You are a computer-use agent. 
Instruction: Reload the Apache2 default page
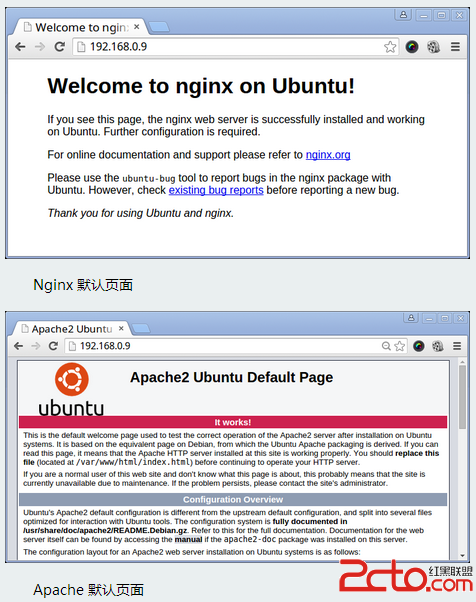click(53, 346)
